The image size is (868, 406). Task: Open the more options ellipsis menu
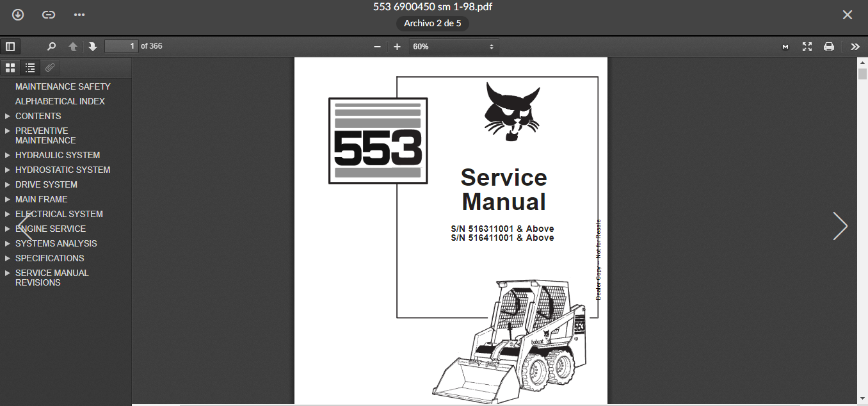coord(79,15)
